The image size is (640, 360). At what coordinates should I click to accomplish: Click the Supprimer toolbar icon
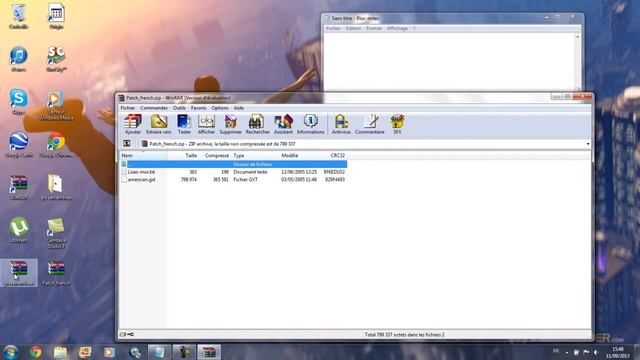[x=231, y=124]
